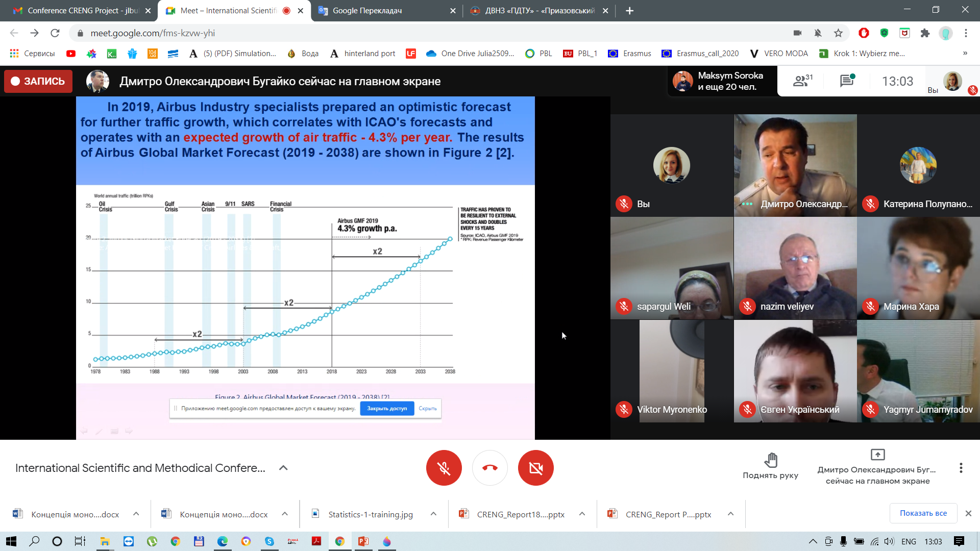This screenshot has width=980, height=551.
Task: Hang up with the leave call button
Action: 489,468
